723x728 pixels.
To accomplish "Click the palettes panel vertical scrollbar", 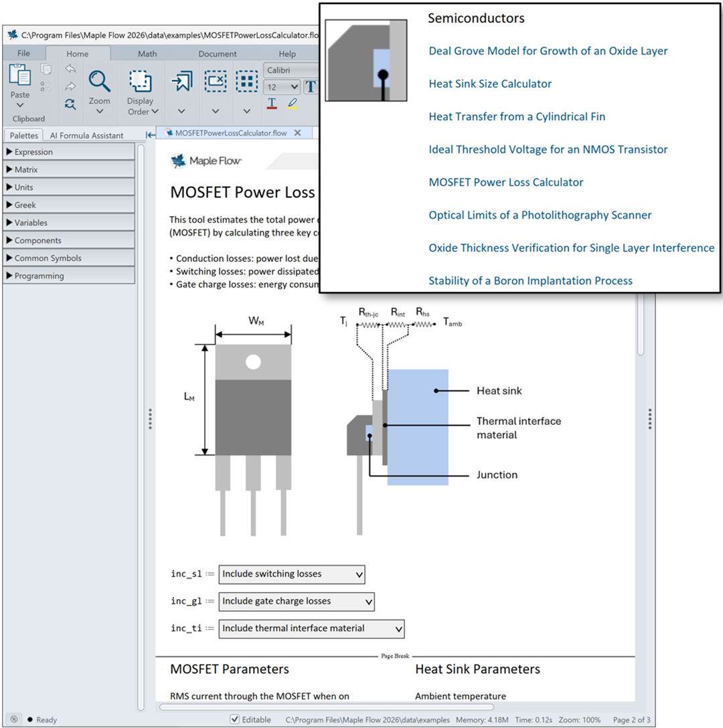I will [141, 427].
